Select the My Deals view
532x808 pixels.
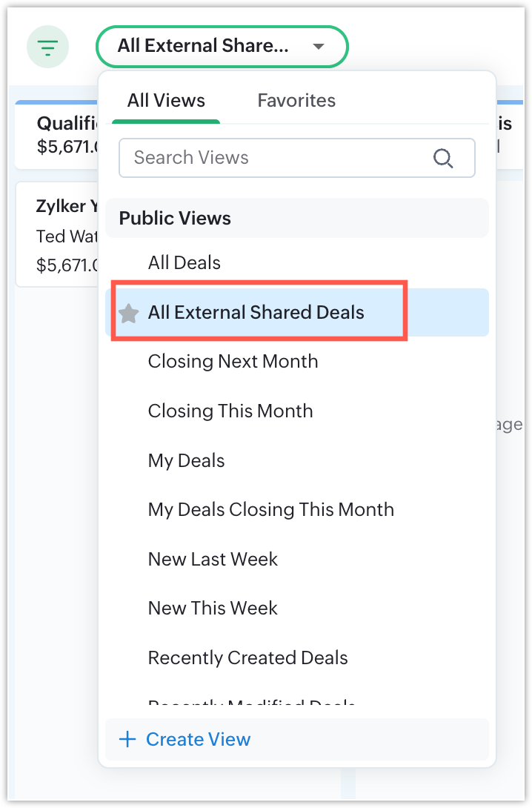(x=186, y=460)
